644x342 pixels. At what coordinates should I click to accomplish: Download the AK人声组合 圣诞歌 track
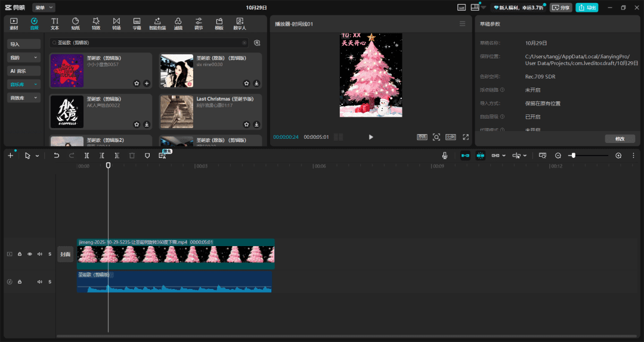point(147,125)
